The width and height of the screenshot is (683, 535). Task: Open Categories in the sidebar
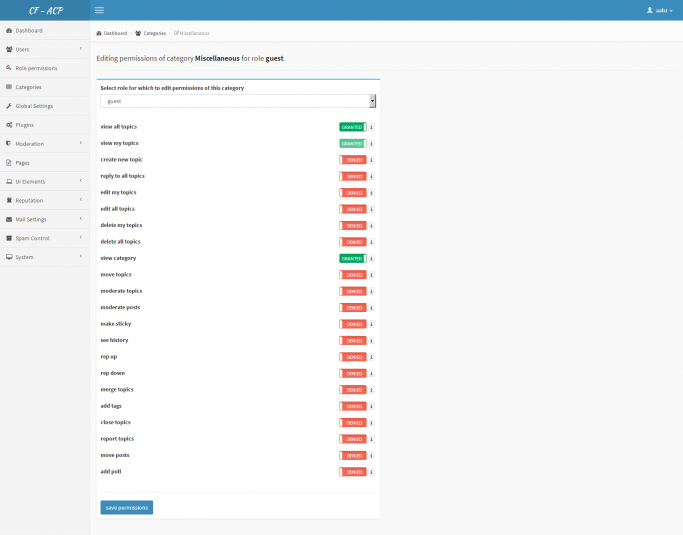(45, 87)
